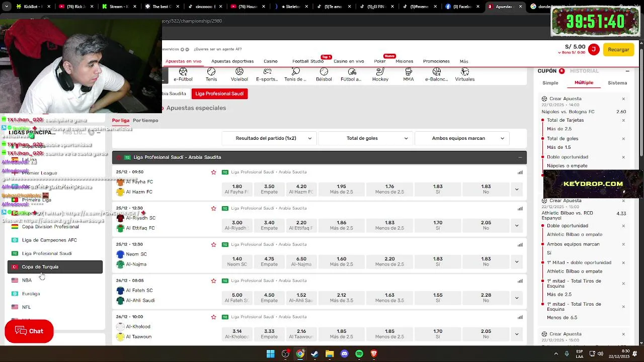This screenshot has height=362, width=644.
Task: Select the MMA sport icon
Action: click(409, 75)
